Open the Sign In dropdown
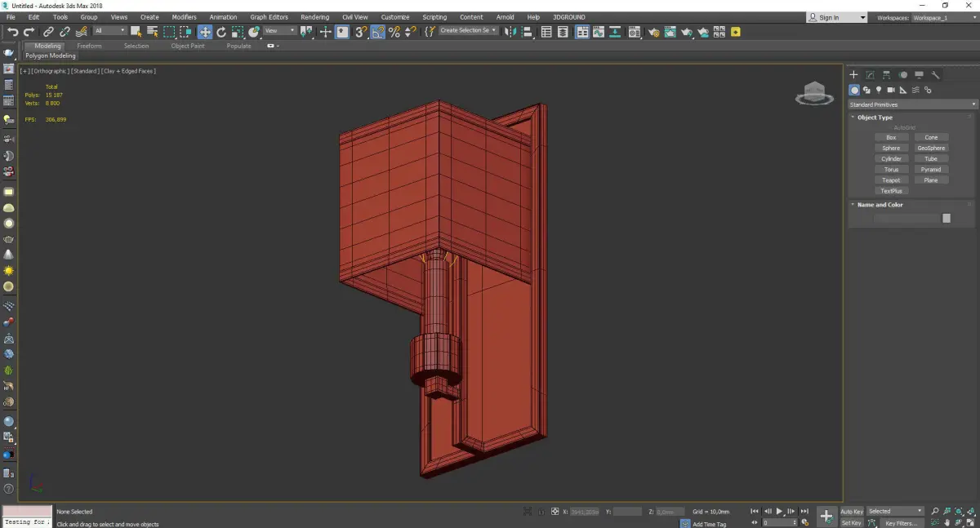 click(837, 17)
